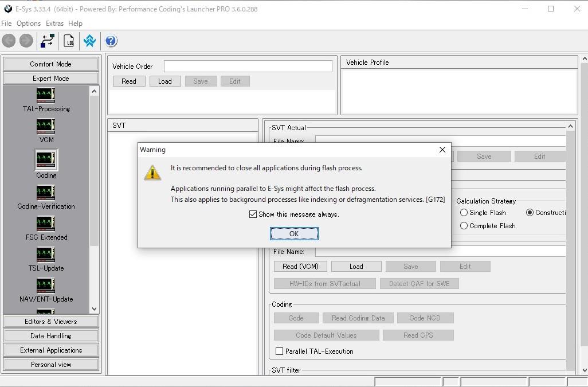Switch to Expert Mode panel
588x387 pixels.
(51, 79)
